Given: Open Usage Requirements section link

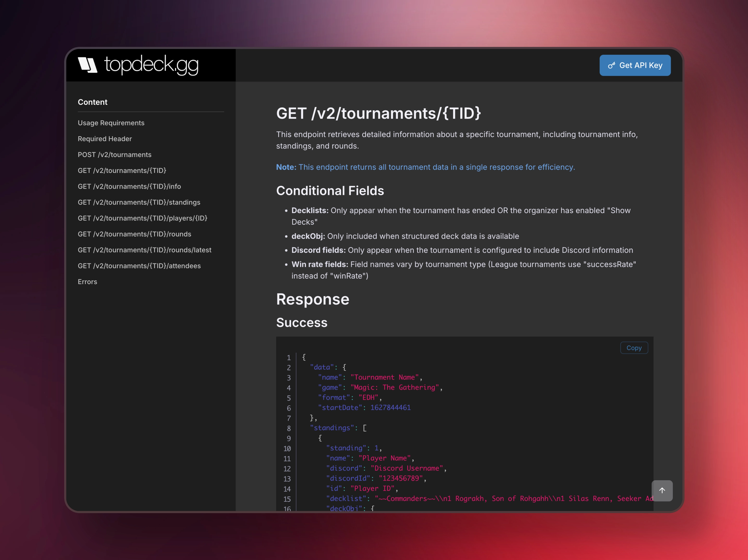Looking at the screenshot, I should (111, 123).
